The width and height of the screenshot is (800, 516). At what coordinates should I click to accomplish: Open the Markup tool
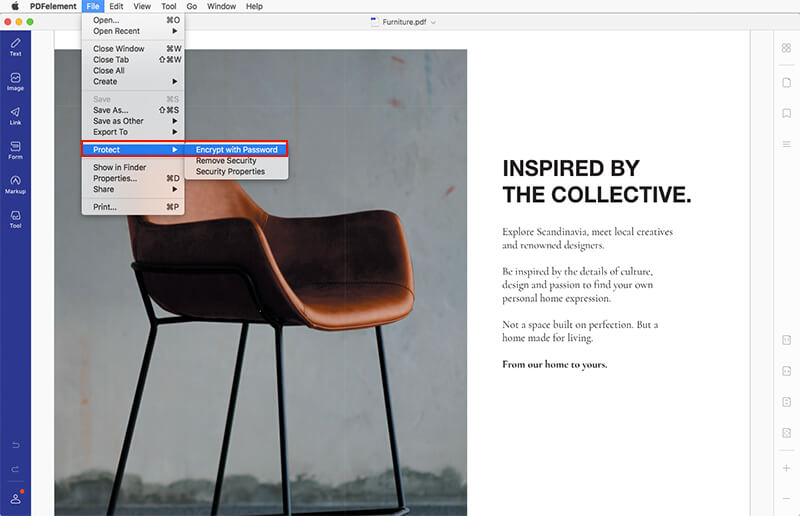point(15,183)
